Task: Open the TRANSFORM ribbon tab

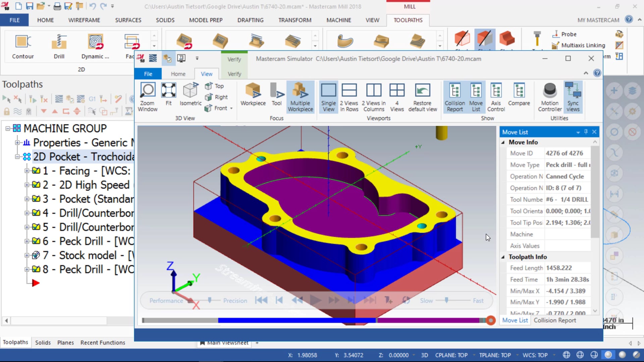Action: 295,20
